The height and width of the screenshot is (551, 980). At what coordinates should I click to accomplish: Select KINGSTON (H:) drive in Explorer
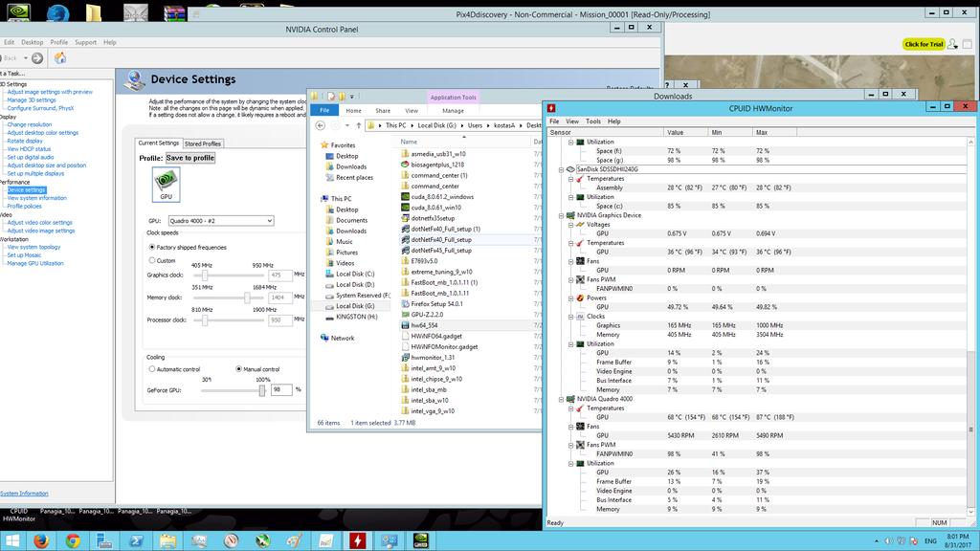pyautogui.click(x=356, y=317)
